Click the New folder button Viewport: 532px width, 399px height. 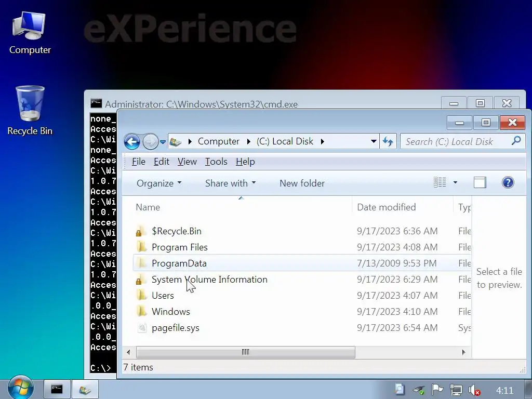(x=302, y=183)
